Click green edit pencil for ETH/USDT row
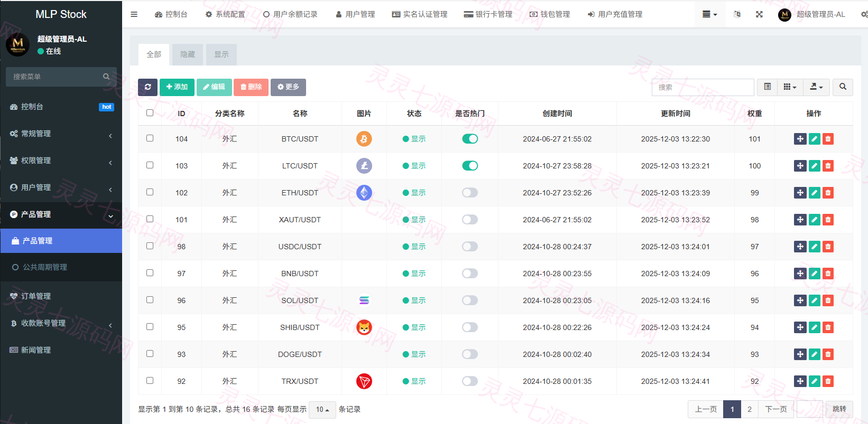The image size is (868, 424). click(814, 193)
